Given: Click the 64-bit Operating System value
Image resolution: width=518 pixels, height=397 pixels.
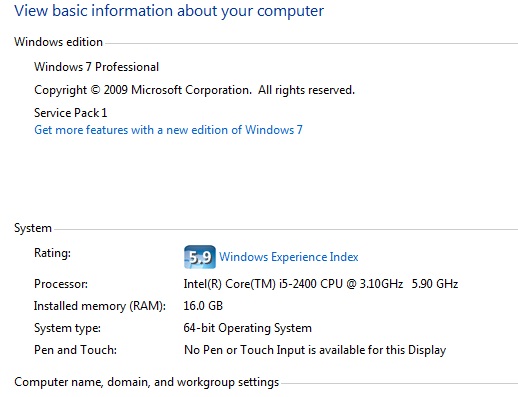Looking at the screenshot, I should click(x=248, y=328).
